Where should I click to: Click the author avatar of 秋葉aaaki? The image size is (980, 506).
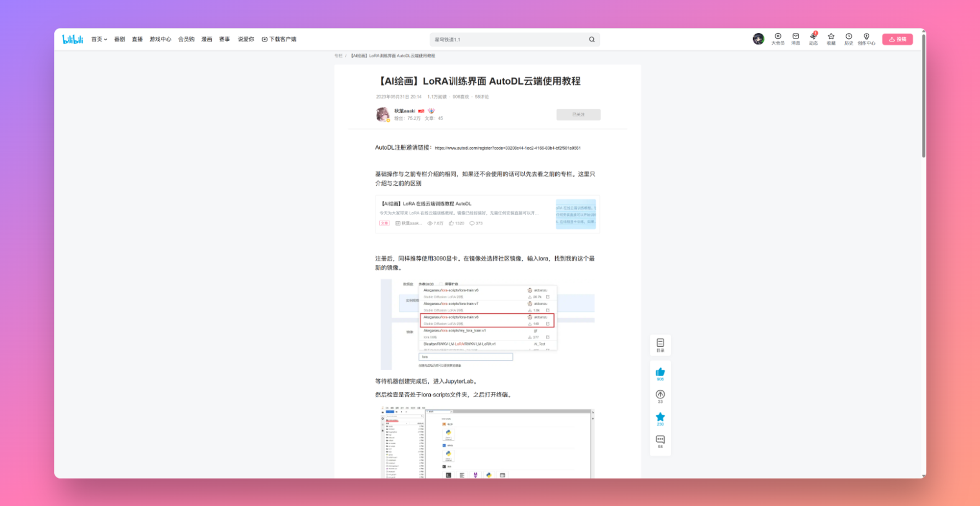tap(383, 114)
